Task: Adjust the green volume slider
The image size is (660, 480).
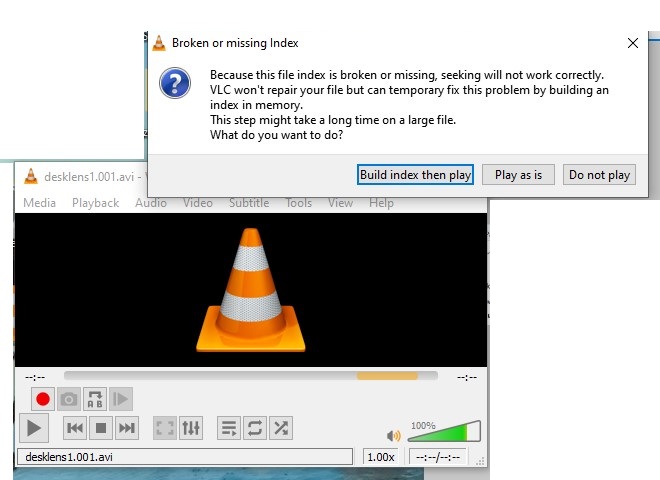Action: pos(444,431)
